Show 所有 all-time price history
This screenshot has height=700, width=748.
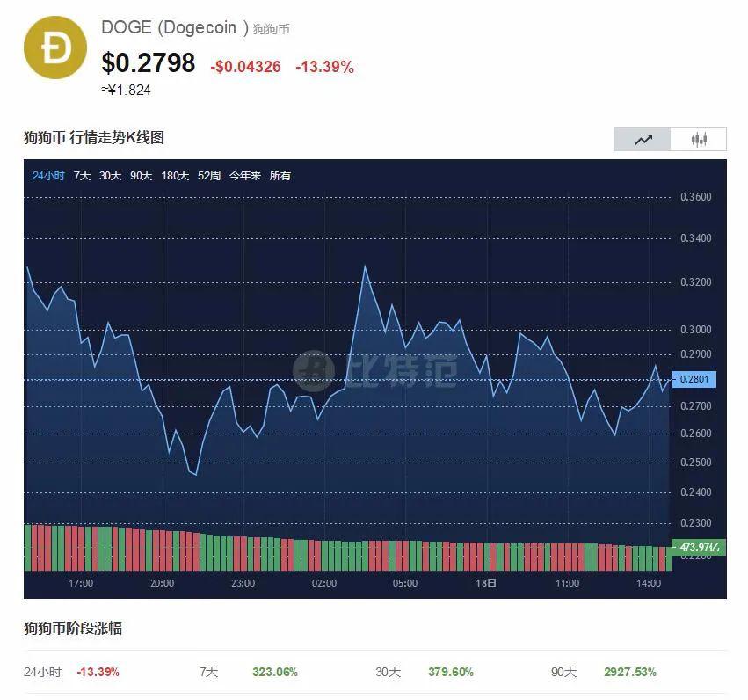[x=280, y=176]
